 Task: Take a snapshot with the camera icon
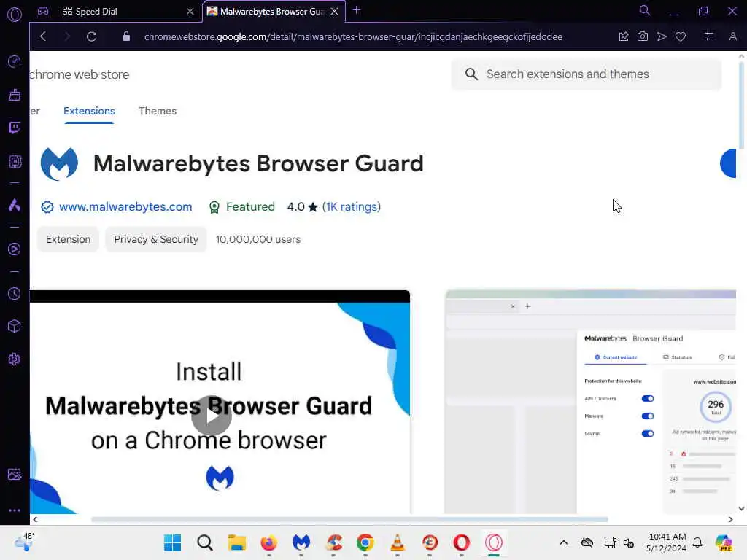coord(643,36)
